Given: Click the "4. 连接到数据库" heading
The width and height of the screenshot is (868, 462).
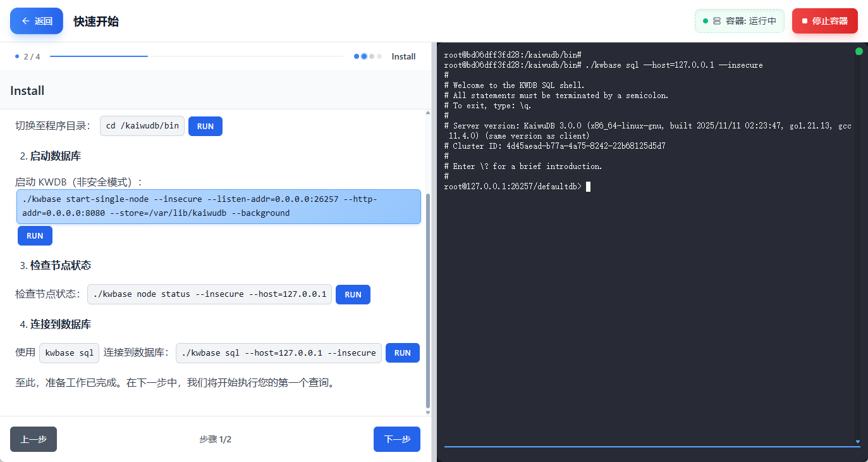Looking at the screenshot, I should click(55, 324).
